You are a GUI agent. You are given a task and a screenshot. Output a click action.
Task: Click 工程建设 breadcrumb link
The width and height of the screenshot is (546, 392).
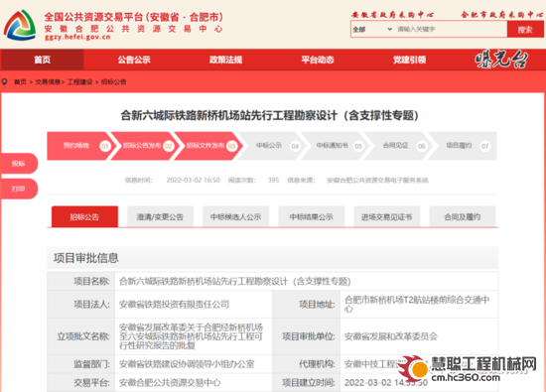click(79, 81)
